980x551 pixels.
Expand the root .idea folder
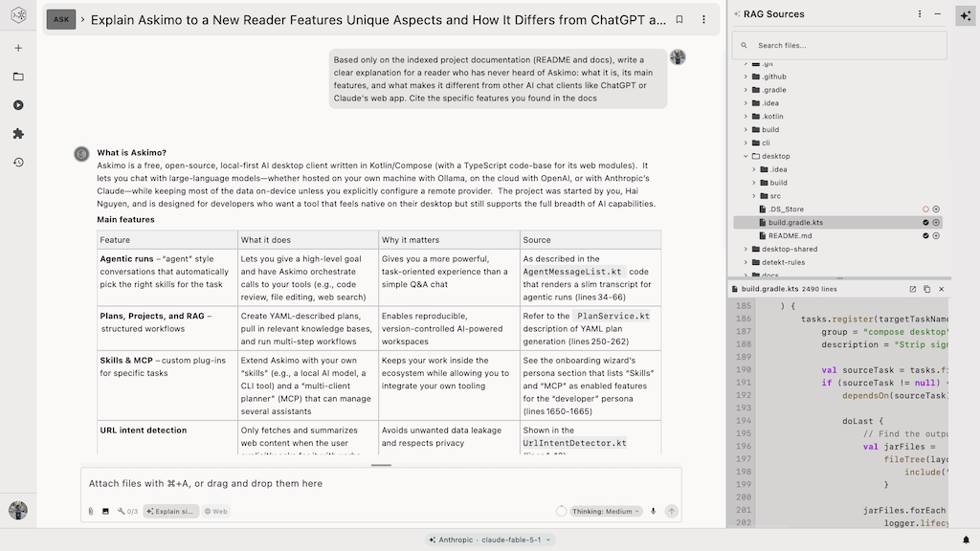pyautogui.click(x=746, y=103)
